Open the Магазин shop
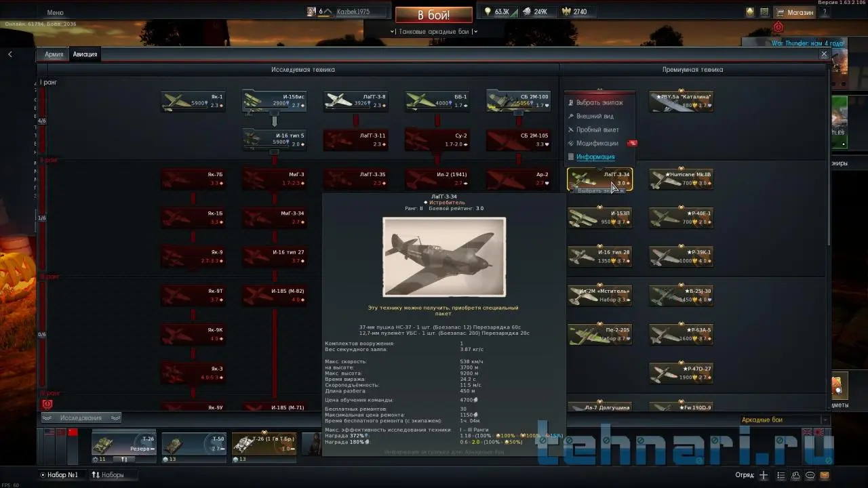The height and width of the screenshot is (488, 868). (x=793, y=12)
